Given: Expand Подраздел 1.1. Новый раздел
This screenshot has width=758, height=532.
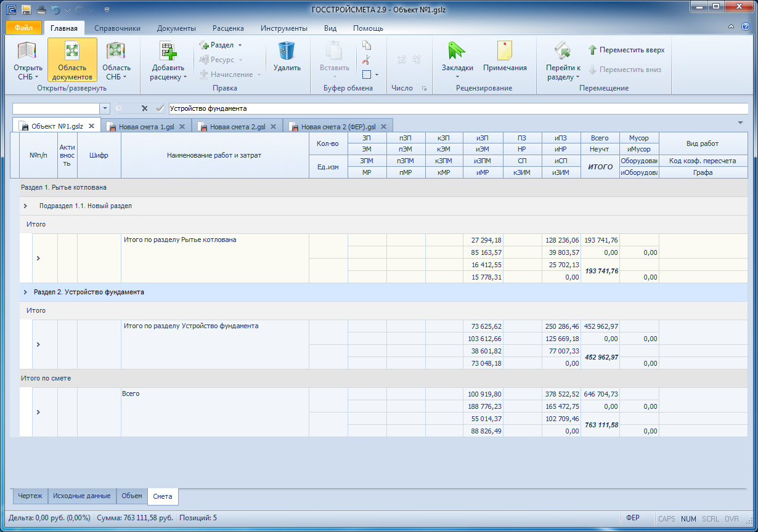Looking at the screenshot, I should [25, 206].
